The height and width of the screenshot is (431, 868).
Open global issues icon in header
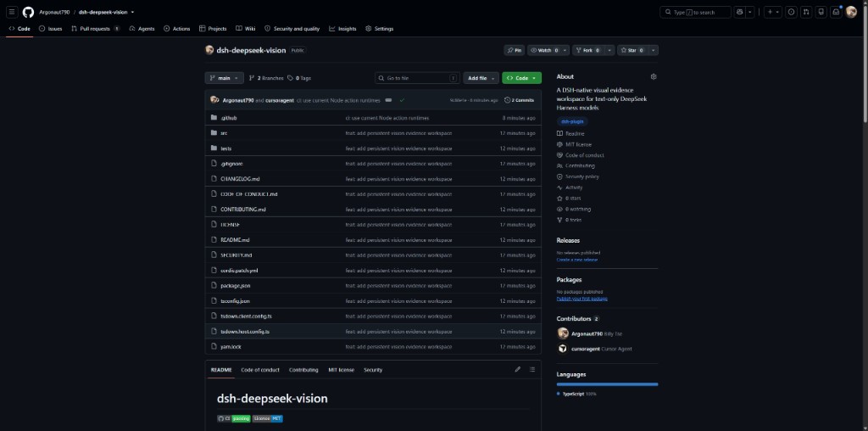click(x=791, y=12)
